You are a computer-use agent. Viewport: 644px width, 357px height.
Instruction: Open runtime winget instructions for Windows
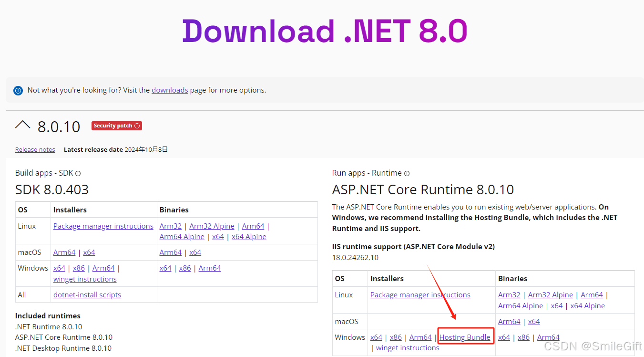coord(408,347)
